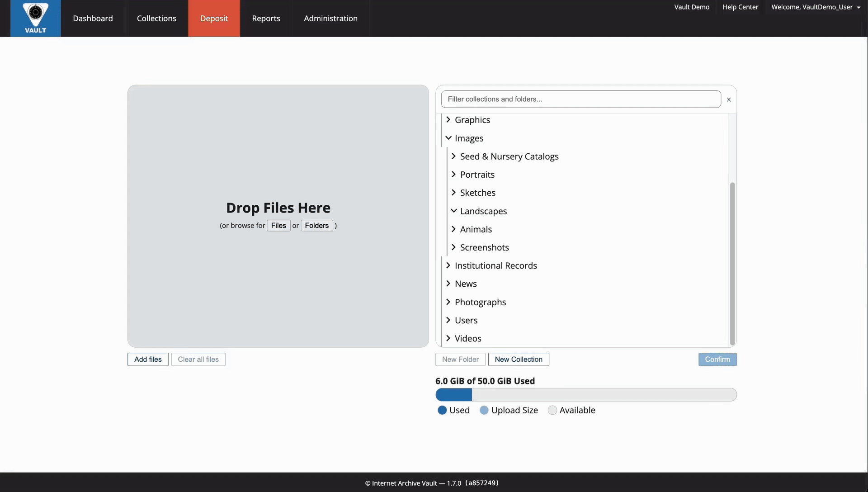Expand the Portraits folder chevron
This screenshot has height=492, width=868.
[453, 174]
